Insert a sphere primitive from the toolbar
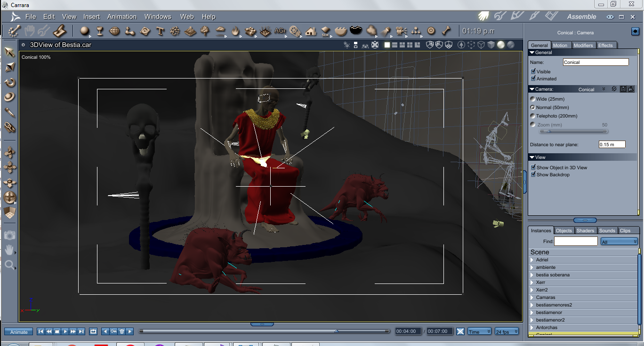This screenshot has width=644, height=346. point(85,31)
